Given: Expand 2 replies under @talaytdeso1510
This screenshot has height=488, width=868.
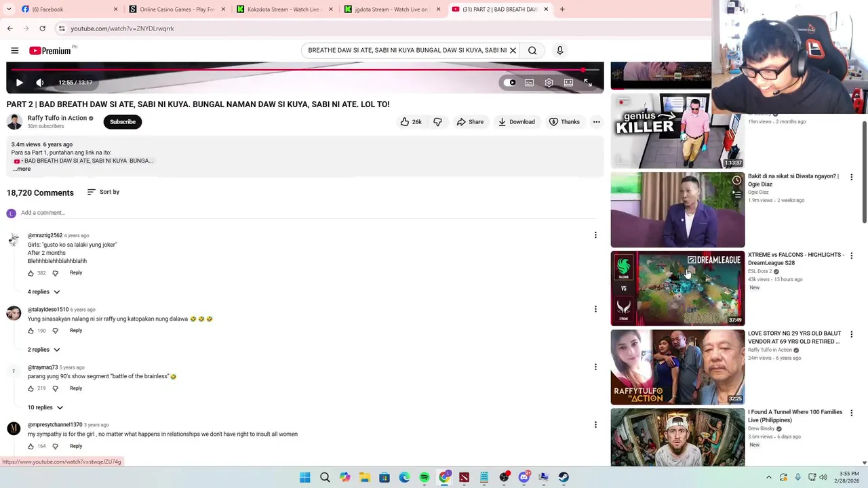Looking at the screenshot, I should point(43,350).
